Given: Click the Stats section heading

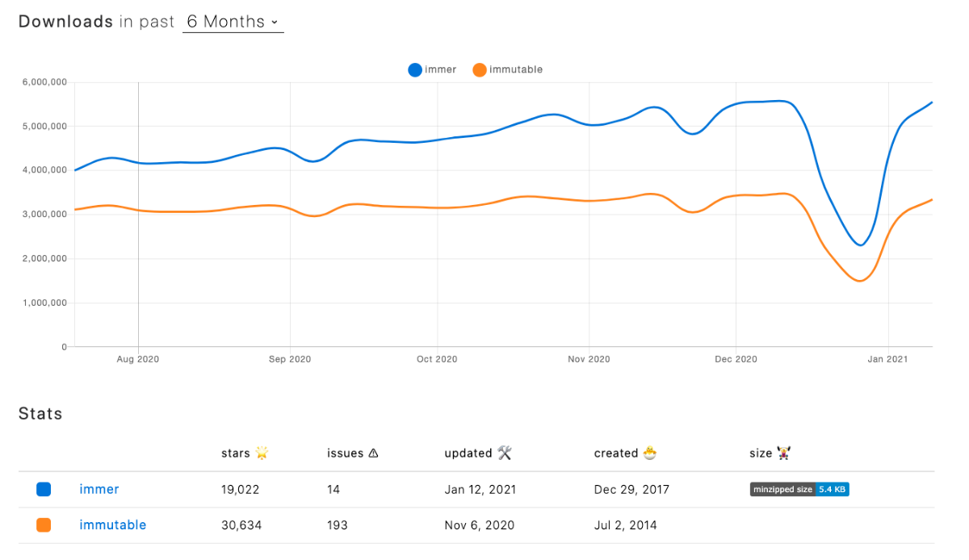Looking at the screenshot, I should tap(40, 414).
